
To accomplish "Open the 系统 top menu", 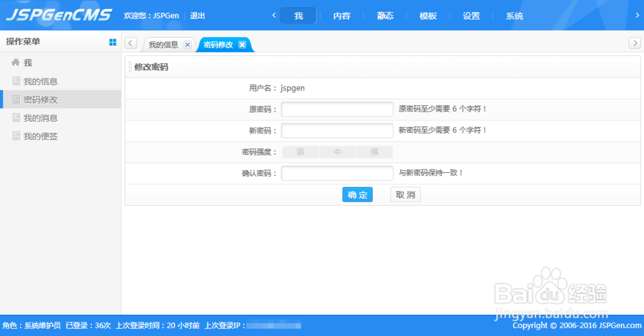I will click(x=514, y=15).
